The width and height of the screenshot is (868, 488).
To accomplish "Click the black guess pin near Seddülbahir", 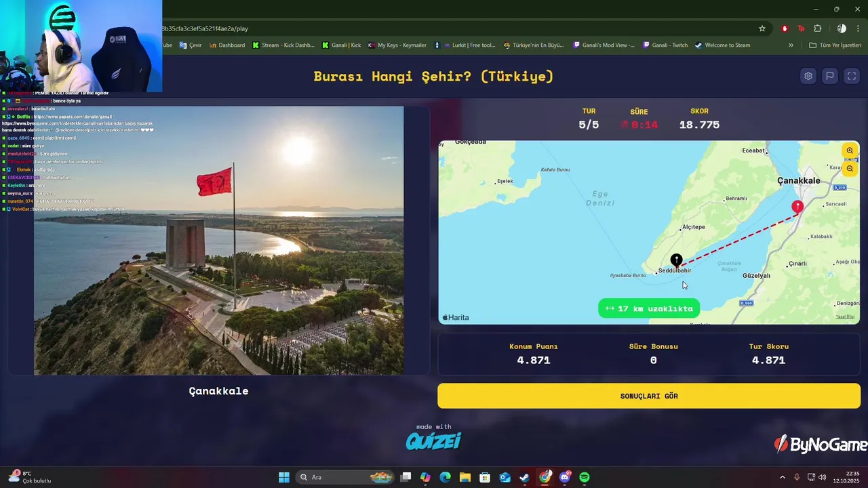I will [x=676, y=260].
